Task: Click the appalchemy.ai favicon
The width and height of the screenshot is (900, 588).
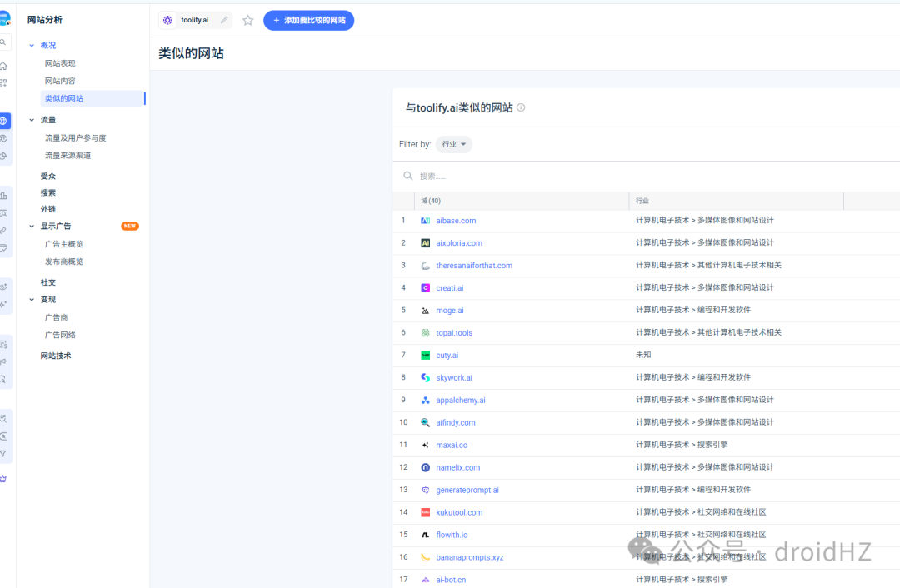Action: pyautogui.click(x=425, y=401)
